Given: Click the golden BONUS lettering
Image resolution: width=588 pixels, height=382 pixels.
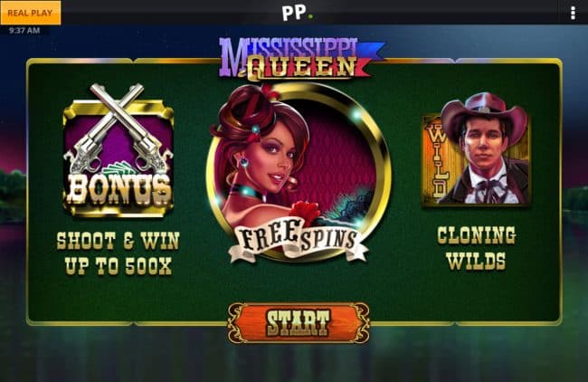Looking at the screenshot, I should pyautogui.click(x=119, y=191).
